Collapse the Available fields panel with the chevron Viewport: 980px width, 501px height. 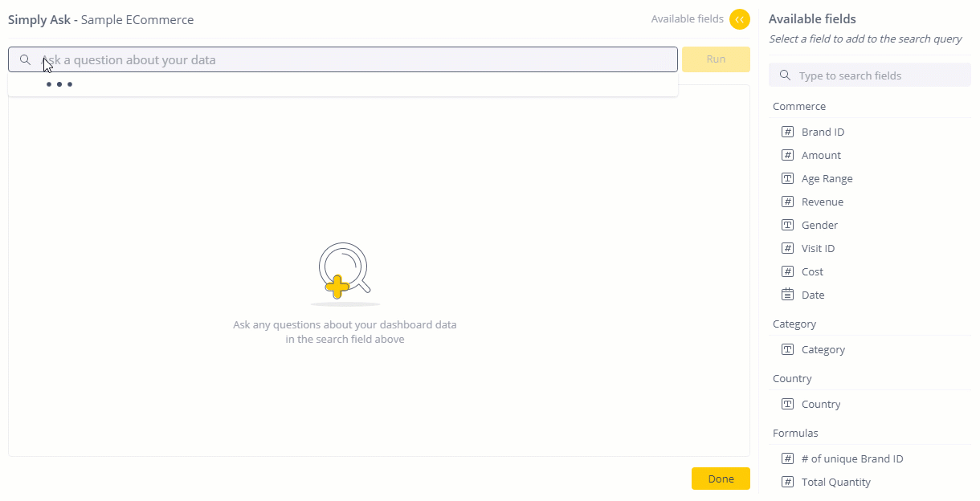point(739,18)
